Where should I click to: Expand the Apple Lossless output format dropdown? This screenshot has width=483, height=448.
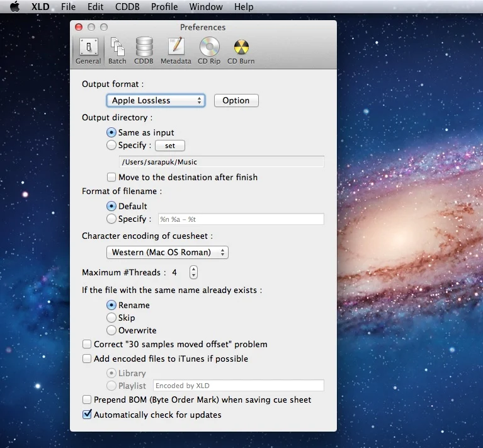click(x=156, y=100)
